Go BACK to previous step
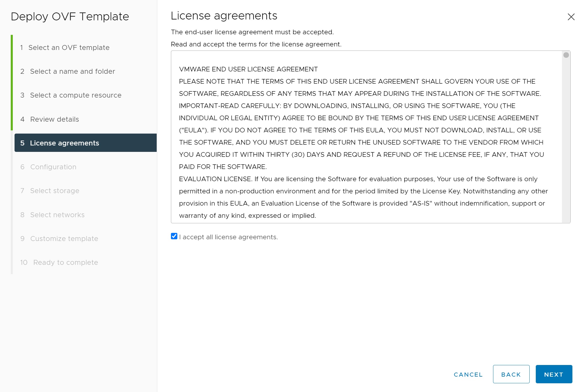 tap(511, 374)
